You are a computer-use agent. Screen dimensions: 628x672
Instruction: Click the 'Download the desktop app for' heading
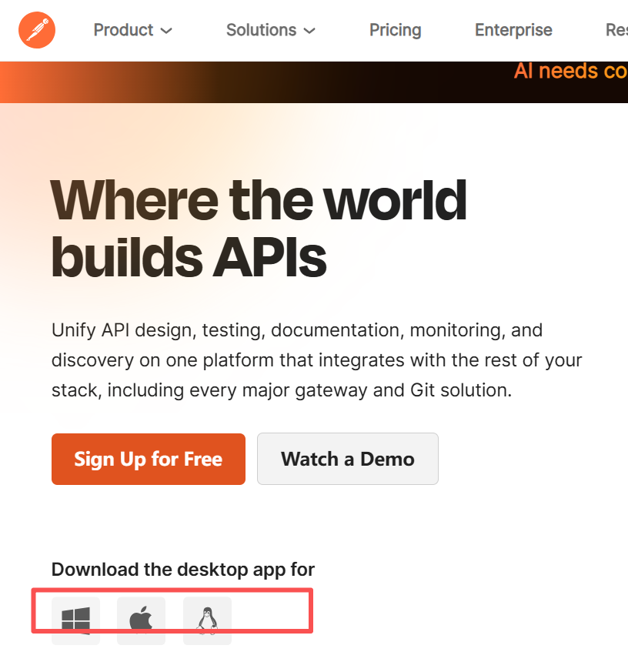tap(183, 570)
